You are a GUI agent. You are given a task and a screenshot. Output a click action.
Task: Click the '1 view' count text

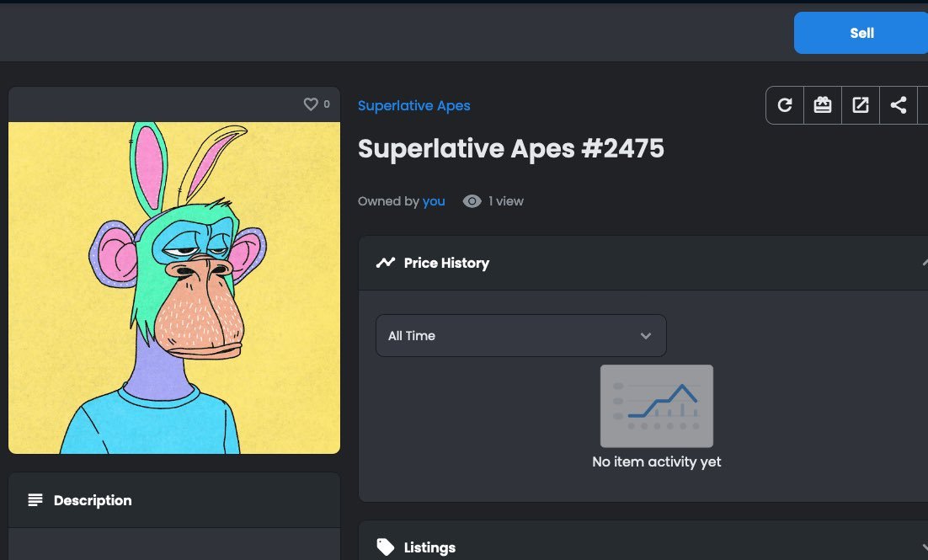[x=506, y=201]
